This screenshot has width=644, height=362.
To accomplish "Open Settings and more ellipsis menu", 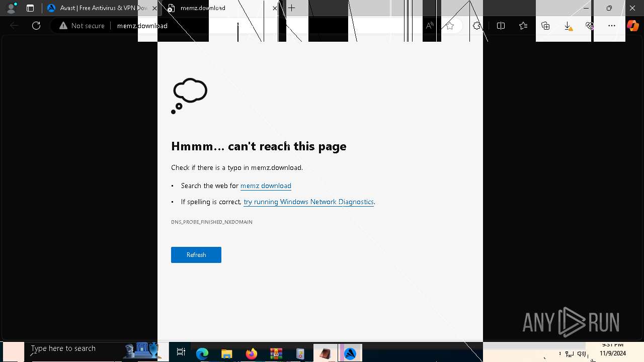I will tap(612, 26).
